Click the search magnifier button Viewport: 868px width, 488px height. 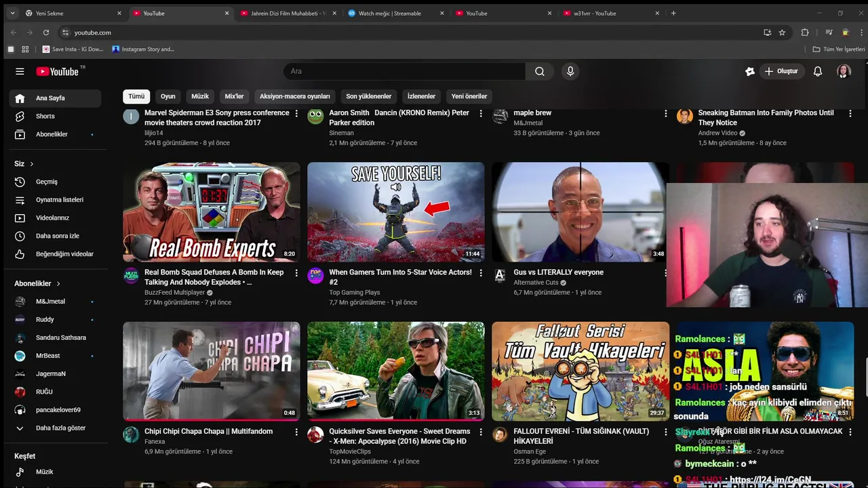coord(540,71)
